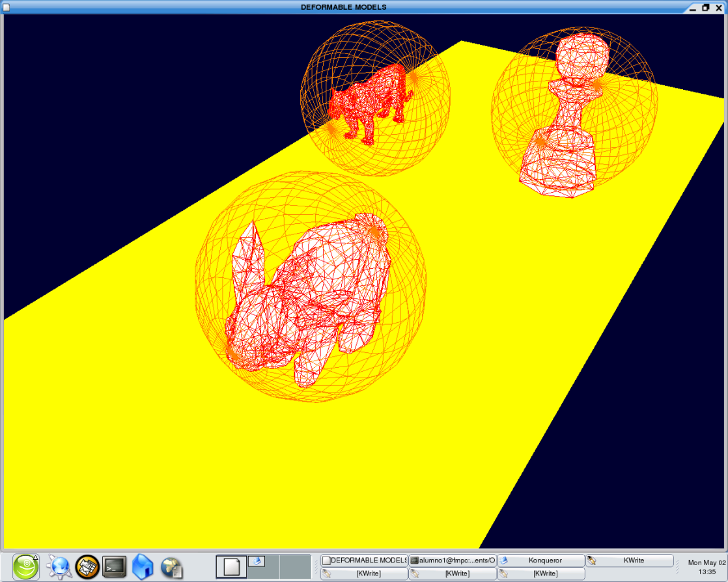Activate the Konqueror taskbar button
The width and height of the screenshot is (728, 582).
click(x=540, y=561)
